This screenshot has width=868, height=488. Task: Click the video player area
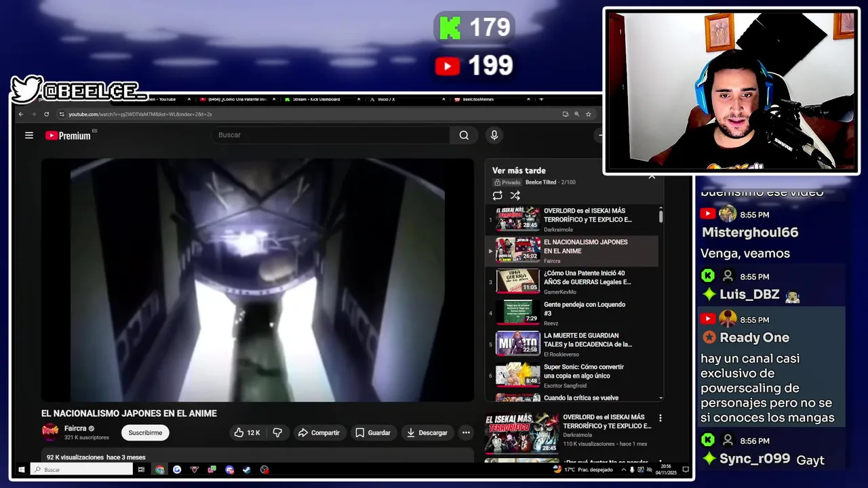(x=258, y=280)
